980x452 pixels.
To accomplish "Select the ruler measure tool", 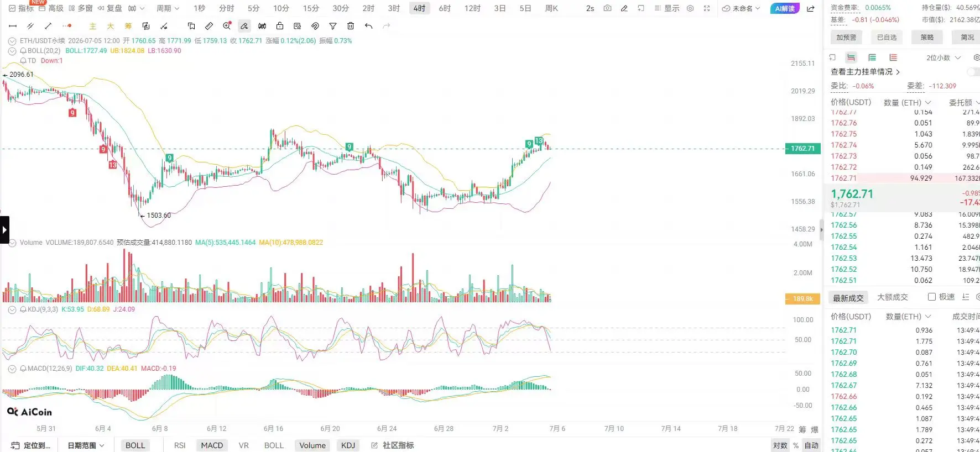I will 208,26.
